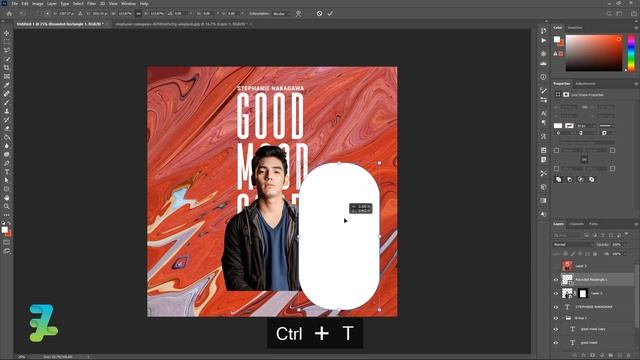Open the File menu
Screen dimensions: 640x360
pos(14,4)
